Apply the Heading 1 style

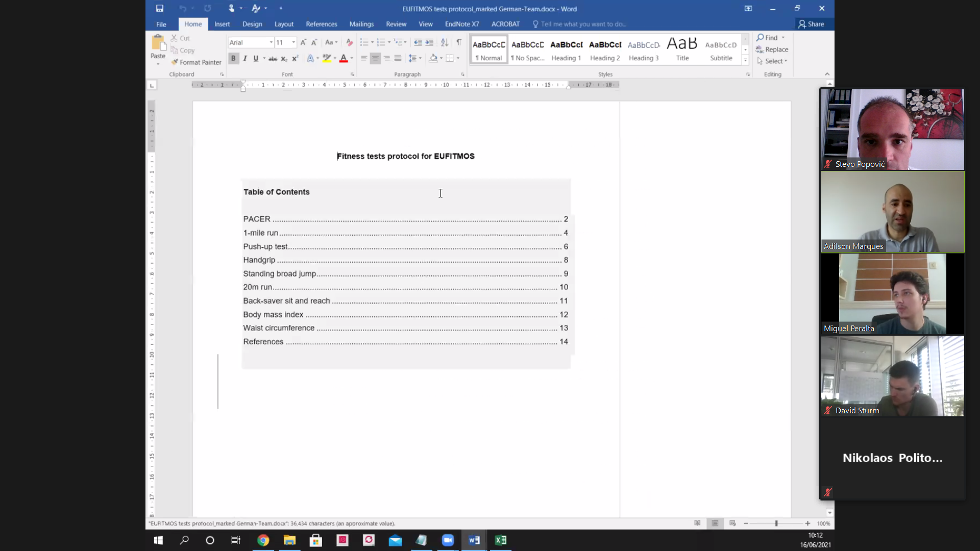point(566,50)
